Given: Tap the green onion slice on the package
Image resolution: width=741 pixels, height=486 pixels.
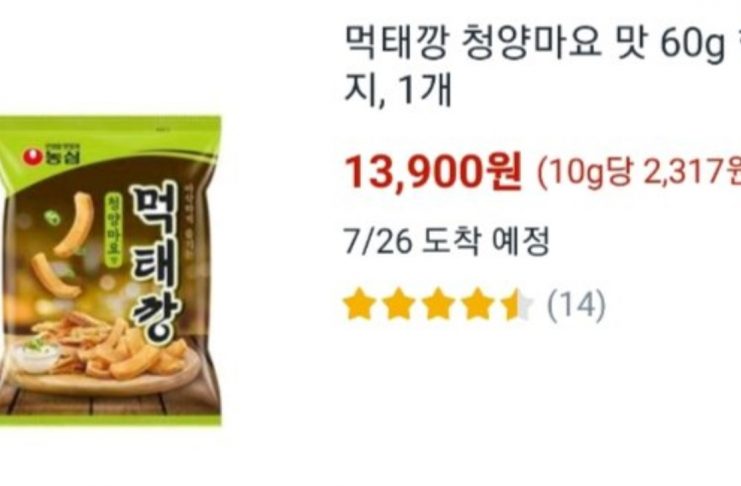Looking at the screenshot, I should tap(51, 218).
